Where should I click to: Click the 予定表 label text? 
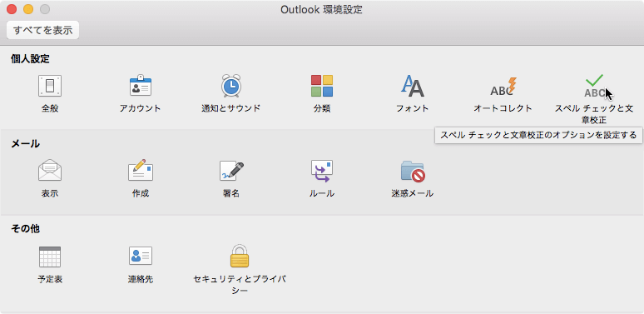[x=50, y=280]
